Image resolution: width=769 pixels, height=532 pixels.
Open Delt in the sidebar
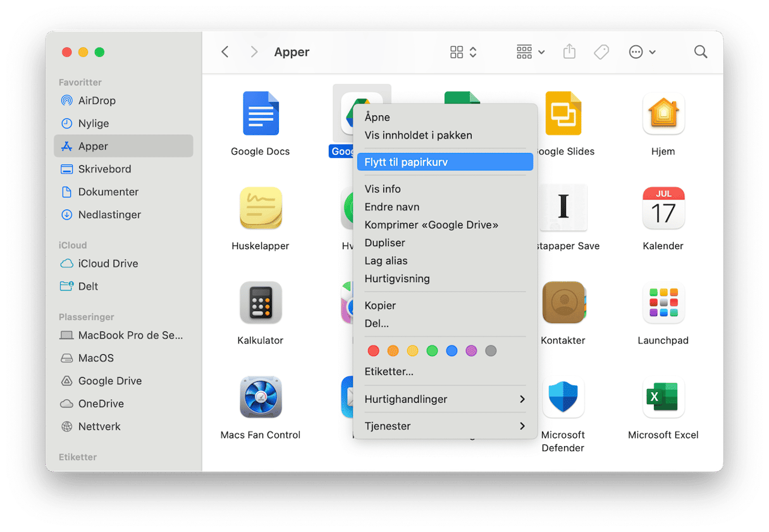tap(123, 286)
